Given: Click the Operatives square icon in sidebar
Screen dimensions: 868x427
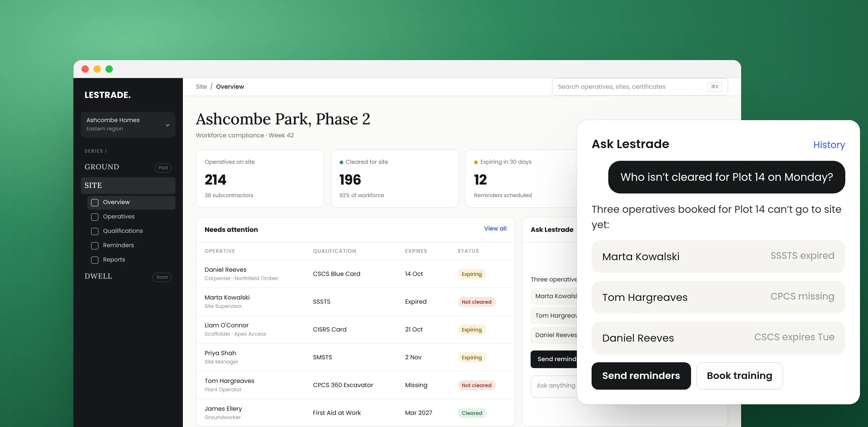Looking at the screenshot, I should tap(95, 217).
